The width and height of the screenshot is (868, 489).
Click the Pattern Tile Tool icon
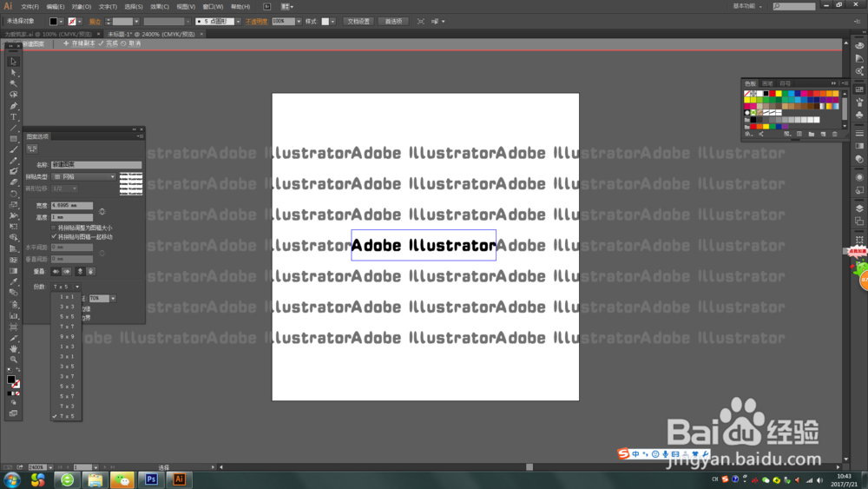[32, 149]
